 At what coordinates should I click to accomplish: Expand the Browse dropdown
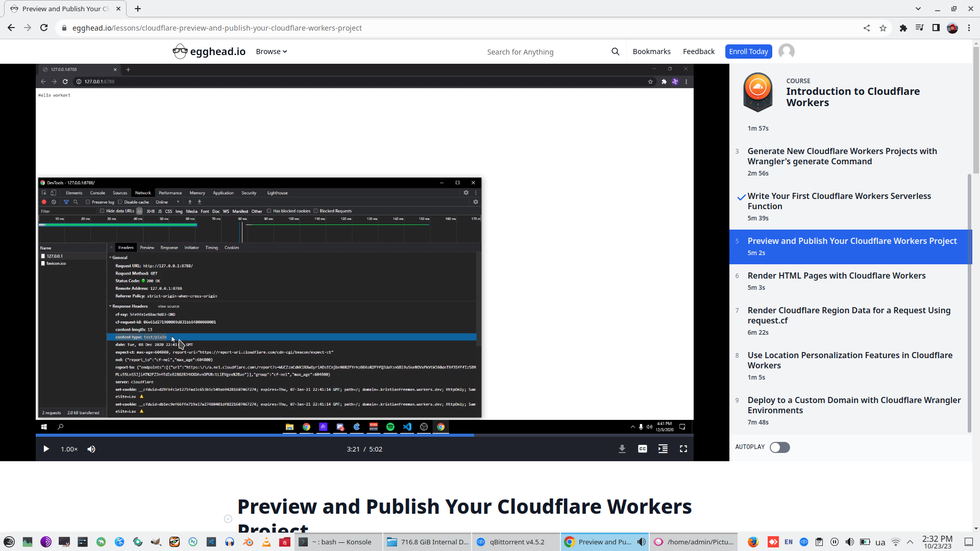[271, 51]
